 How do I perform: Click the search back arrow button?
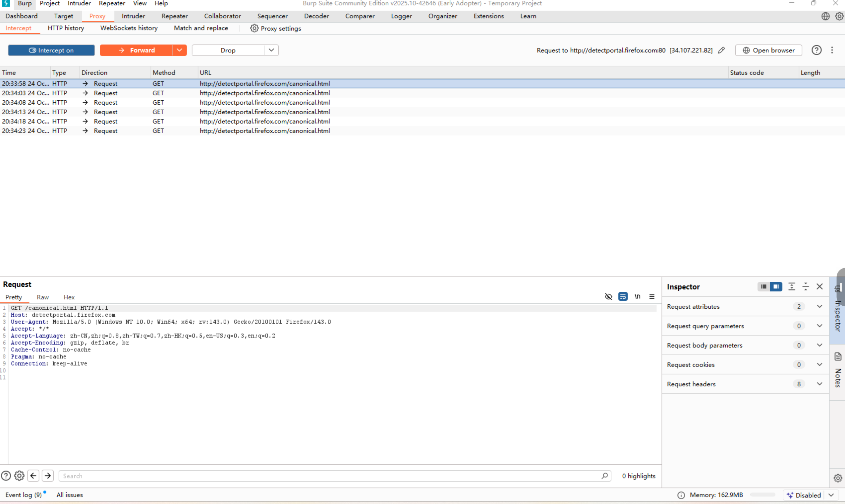33,476
